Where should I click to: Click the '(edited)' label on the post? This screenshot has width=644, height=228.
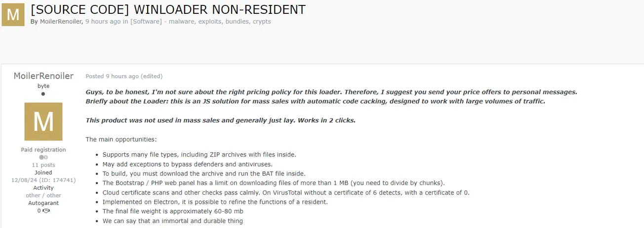pos(152,76)
